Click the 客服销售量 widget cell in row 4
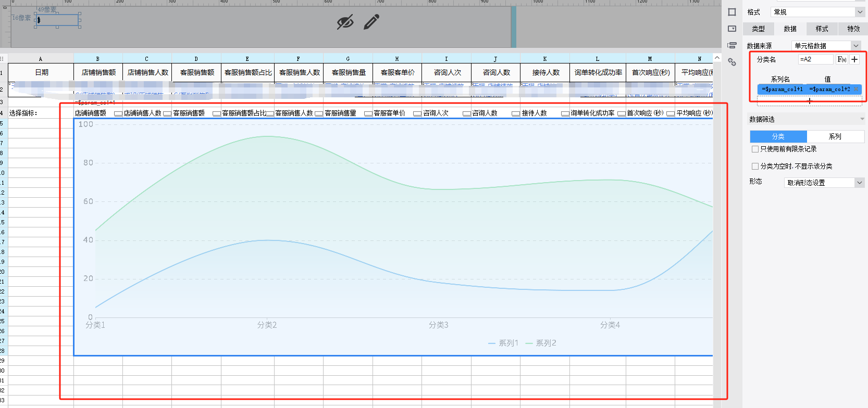 tap(348, 113)
